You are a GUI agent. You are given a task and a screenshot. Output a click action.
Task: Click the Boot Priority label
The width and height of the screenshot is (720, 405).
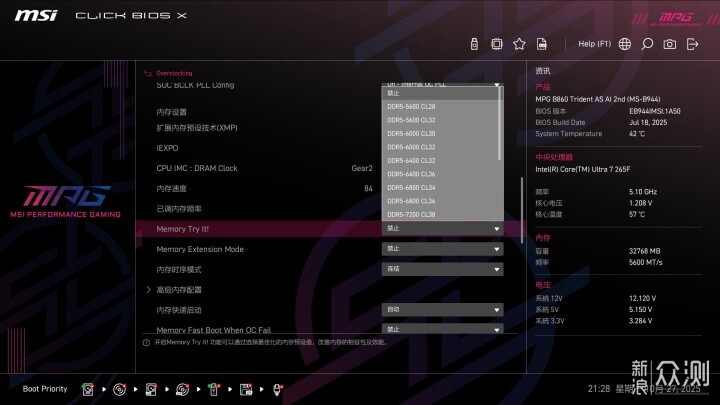(x=45, y=389)
